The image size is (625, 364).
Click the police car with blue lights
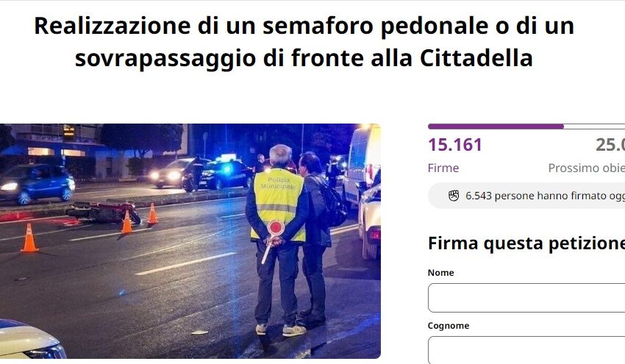coord(224,174)
